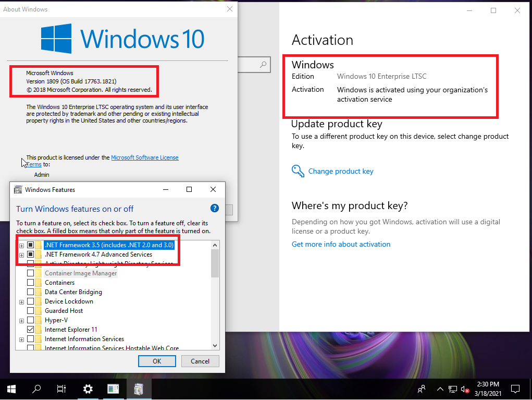The image size is (532, 400).
Task: Click the Settings search input field
Action: 254,65
